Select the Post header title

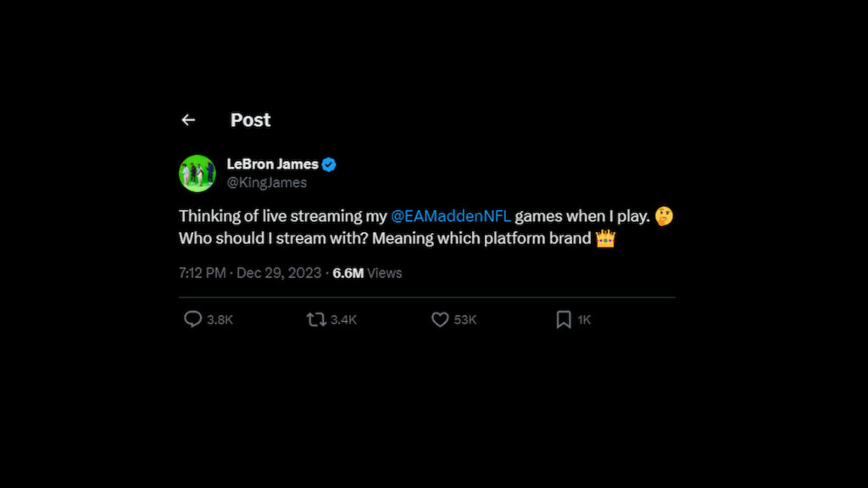[x=250, y=119]
